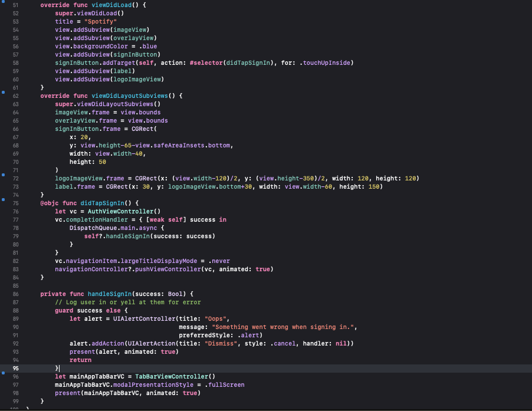
Task: Click logoImageView in addSubview call on line 60
Action: [x=137, y=80]
